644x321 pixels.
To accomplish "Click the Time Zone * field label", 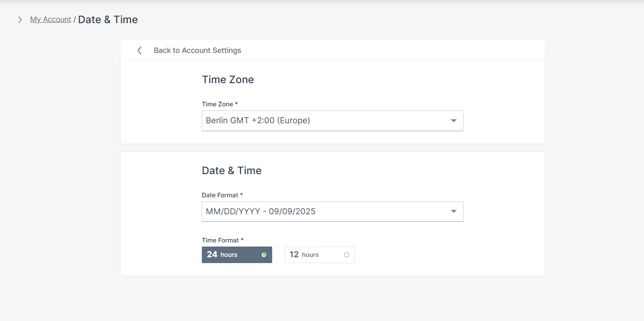I will pyautogui.click(x=220, y=104).
